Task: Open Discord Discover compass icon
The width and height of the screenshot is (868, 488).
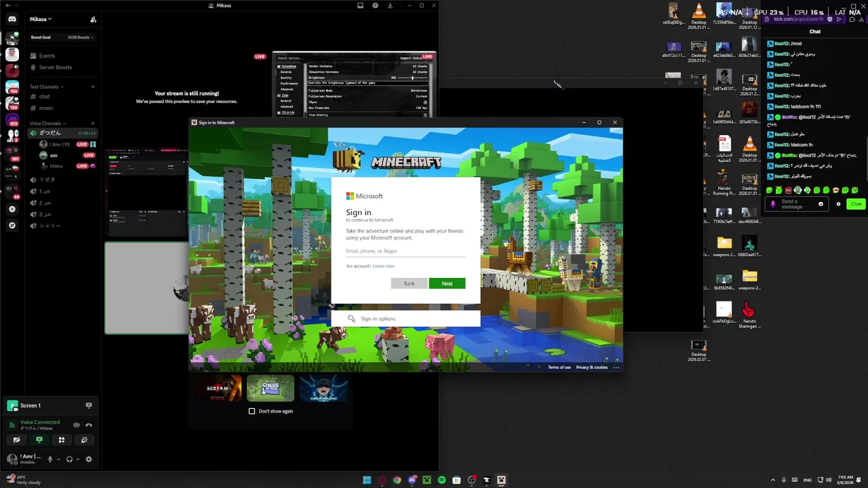Action: 12,225
